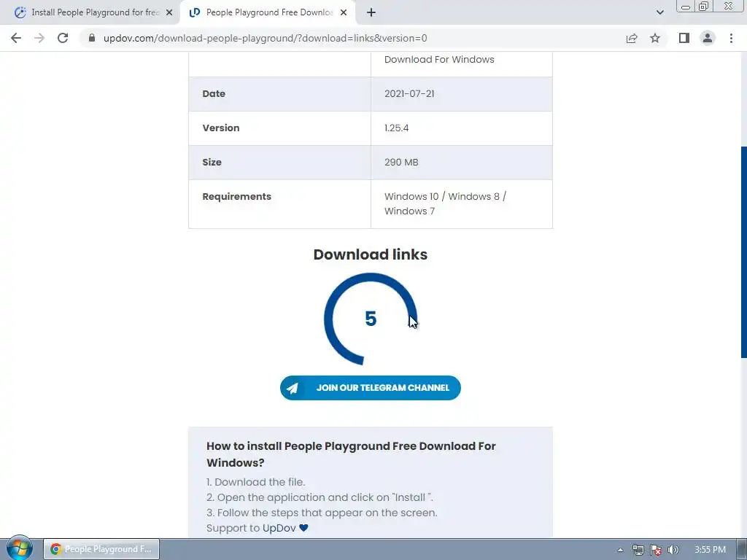This screenshot has width=747, height=560.
Task: Click step 2 Open the application
Action: point(320,497)
